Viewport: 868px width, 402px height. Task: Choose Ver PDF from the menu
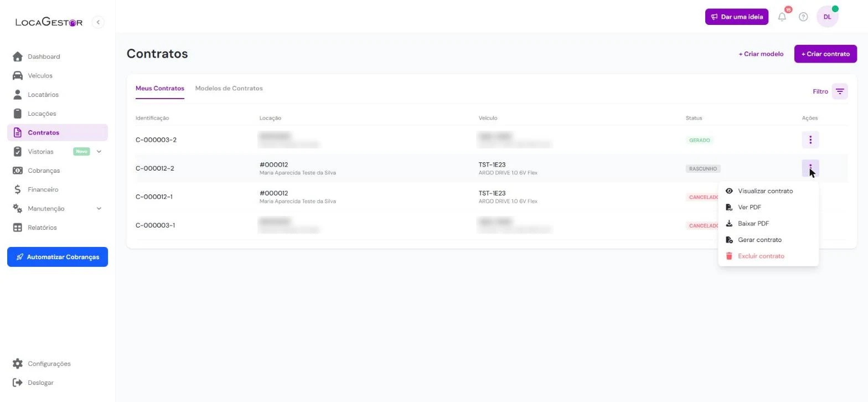[768, 207]
